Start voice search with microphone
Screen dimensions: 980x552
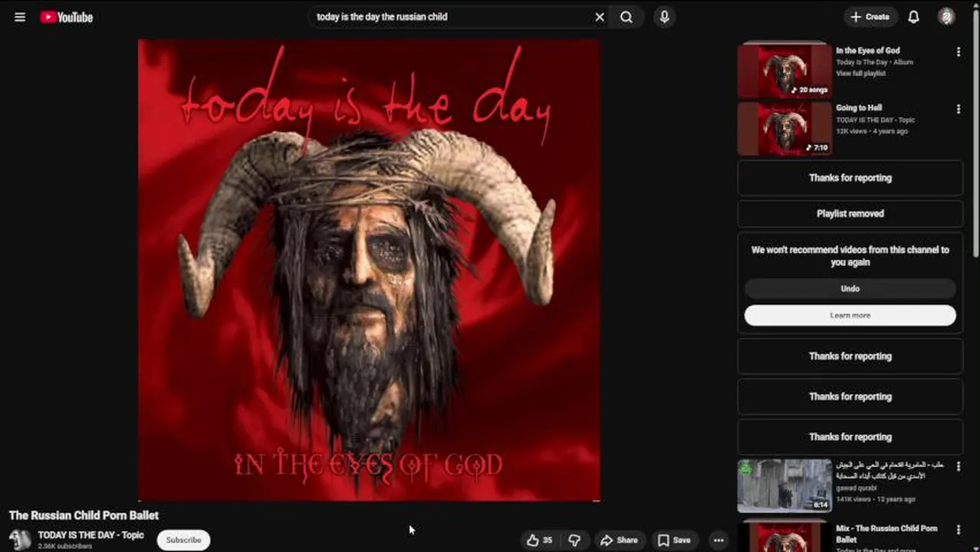click(x=664, y=17)
